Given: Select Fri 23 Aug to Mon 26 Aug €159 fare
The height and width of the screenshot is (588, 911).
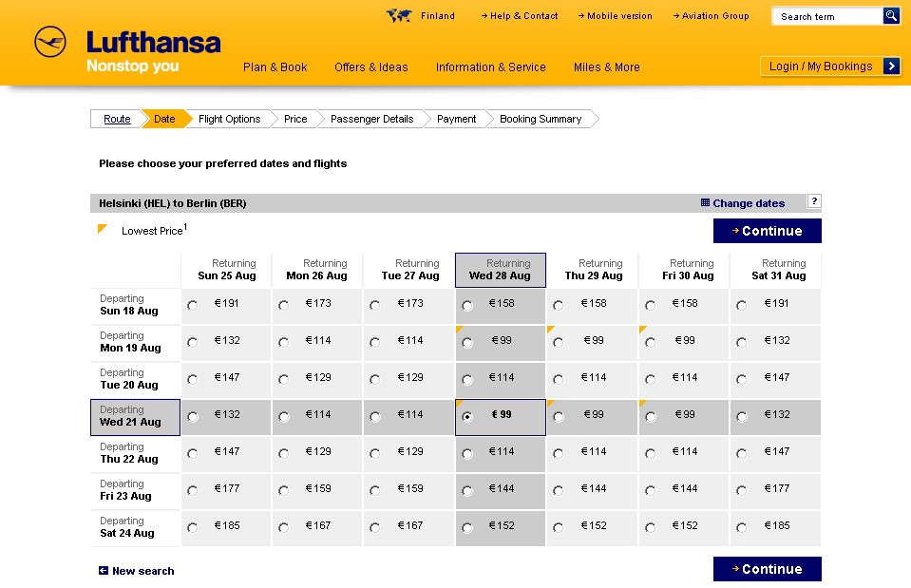Looking at the screenshot, I should [x=284, y=491].
